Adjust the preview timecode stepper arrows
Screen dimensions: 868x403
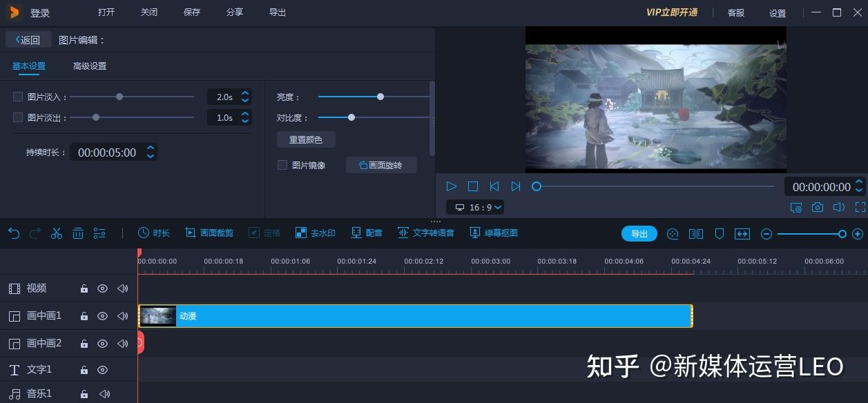click(859, 186)
